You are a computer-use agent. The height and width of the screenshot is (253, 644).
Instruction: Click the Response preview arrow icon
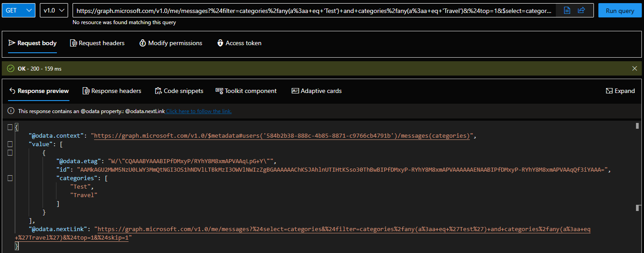pos(12,91)
